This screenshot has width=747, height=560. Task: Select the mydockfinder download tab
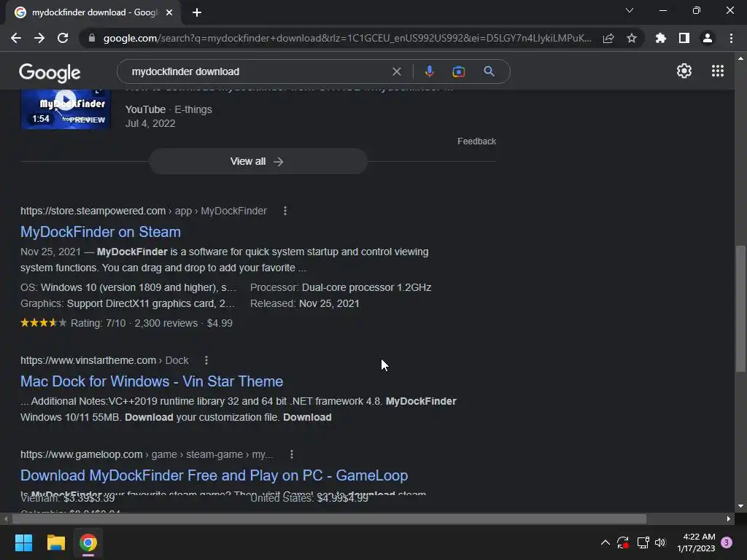coord(94,12)
